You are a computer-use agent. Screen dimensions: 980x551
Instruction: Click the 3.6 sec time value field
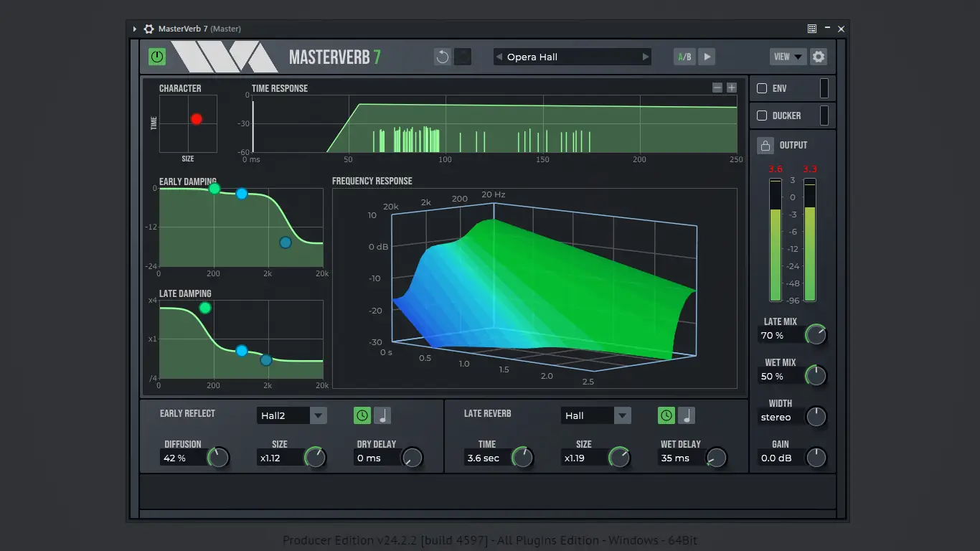[x=487, y=458]
